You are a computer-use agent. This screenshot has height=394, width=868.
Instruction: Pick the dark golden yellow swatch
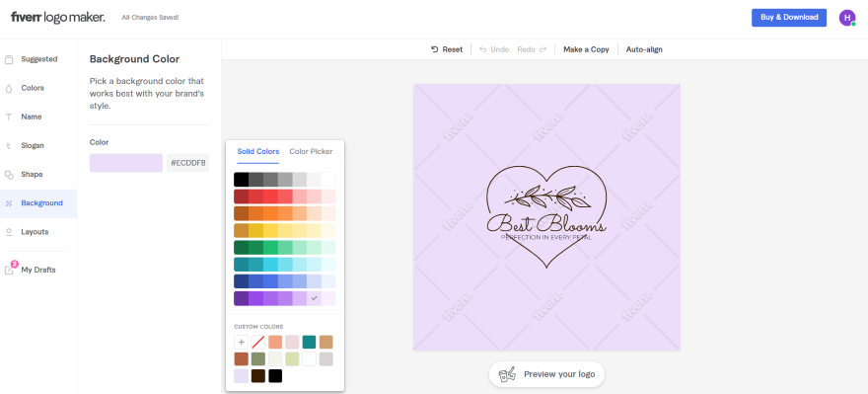point(241,230)
